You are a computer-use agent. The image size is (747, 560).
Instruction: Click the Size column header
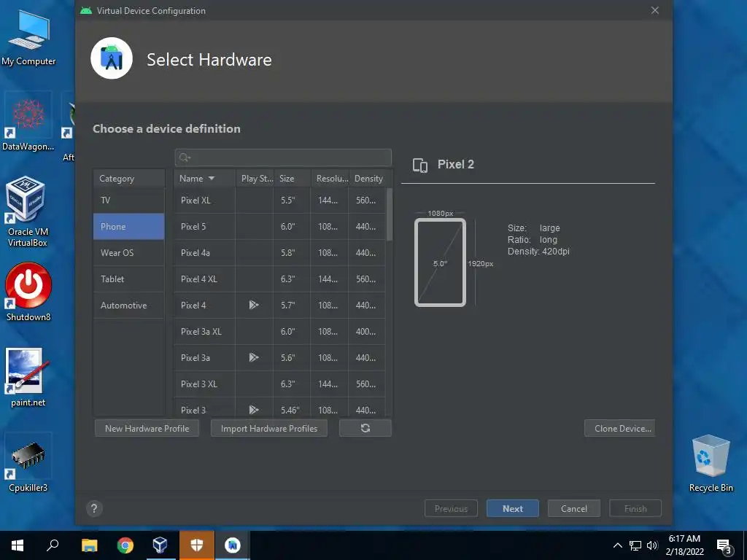tap(292, 179)
